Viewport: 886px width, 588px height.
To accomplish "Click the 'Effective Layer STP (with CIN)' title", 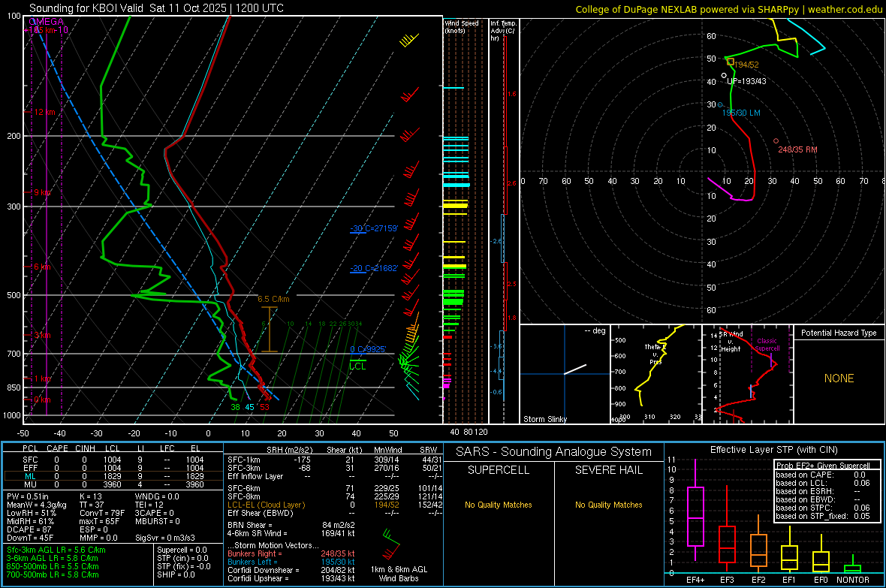I will tap(773, 450).
